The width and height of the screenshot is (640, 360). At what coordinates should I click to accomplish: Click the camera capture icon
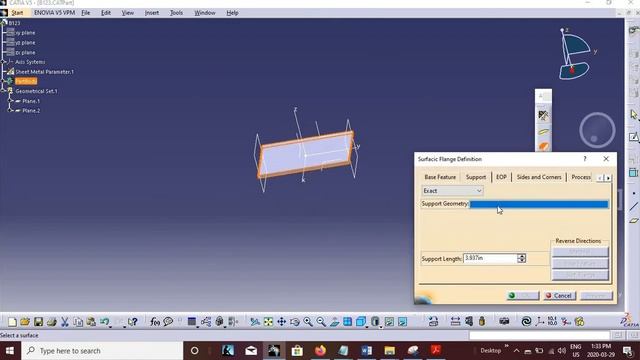504,322
